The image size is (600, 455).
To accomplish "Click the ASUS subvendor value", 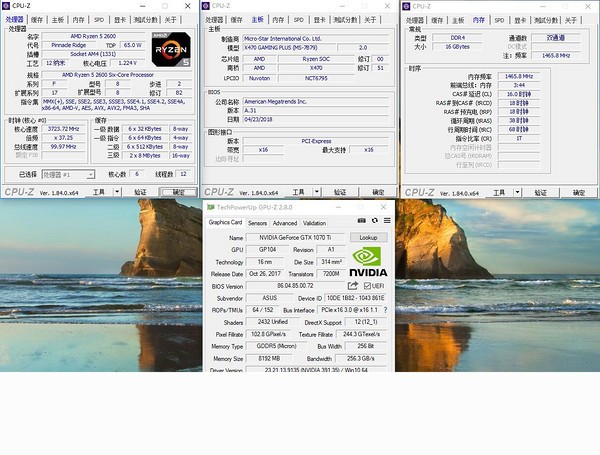I will (x=270, y=298).
